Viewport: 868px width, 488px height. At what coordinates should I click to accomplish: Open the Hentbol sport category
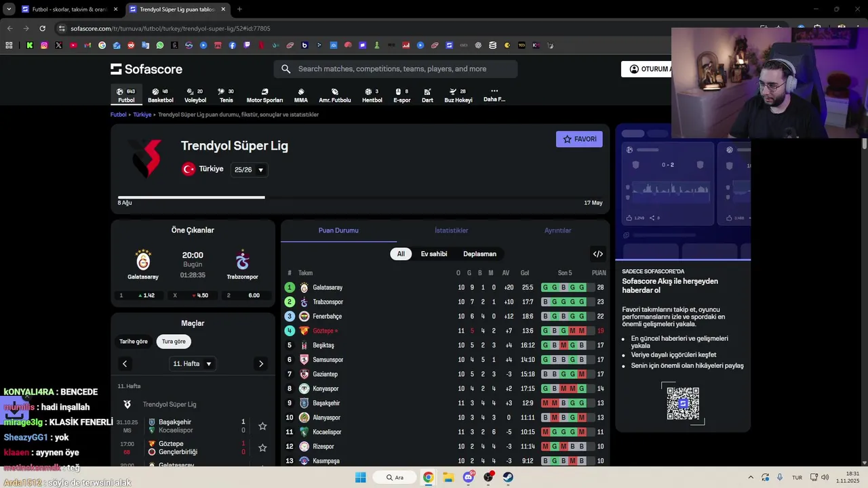click(x=372, y=96)
